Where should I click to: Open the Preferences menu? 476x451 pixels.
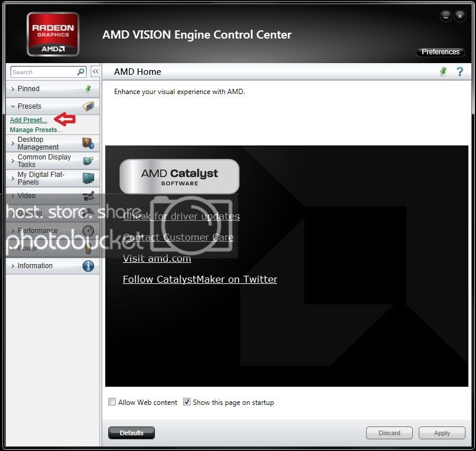[440, 52]
